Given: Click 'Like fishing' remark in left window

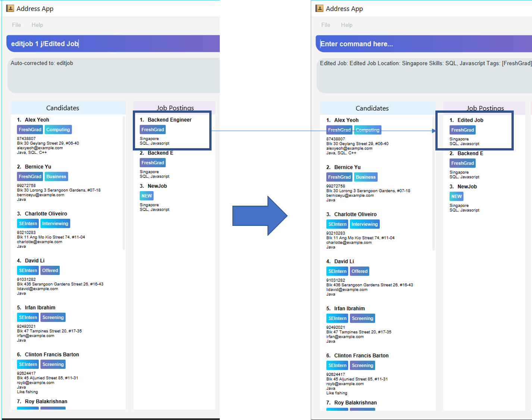Looking at the screenshot, I should point(27,392).
